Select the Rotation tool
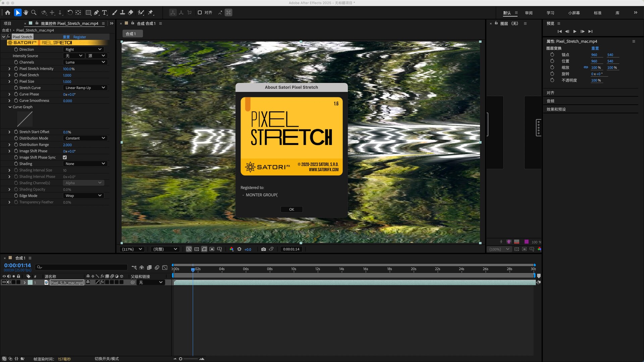Image resolution: width=644 pixels, height=362 pixels. 70,13
